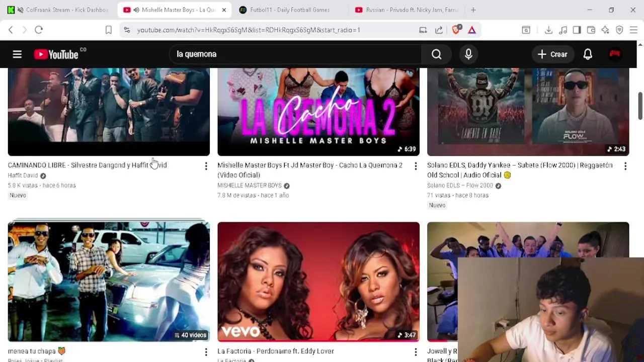Visit the Solano EDLS – Flow 2000 channel
The width and height of the screenshot is (644, 362).
click(460, 186)
